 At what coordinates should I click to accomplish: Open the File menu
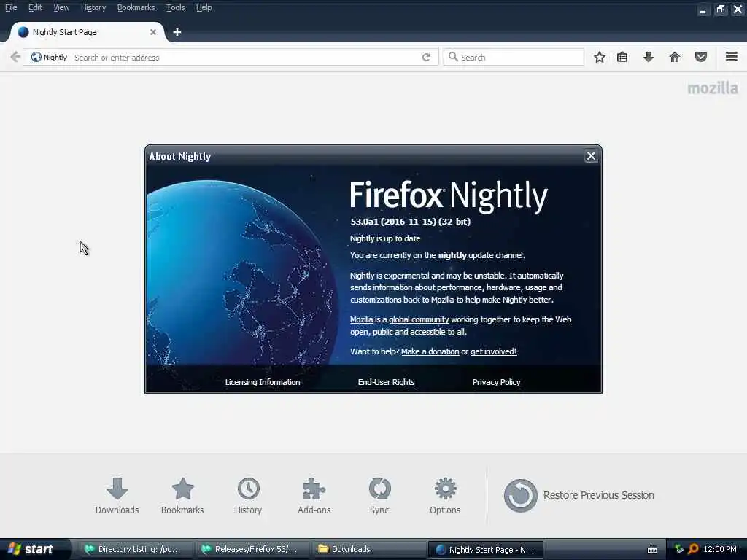[x=11, y=7]
